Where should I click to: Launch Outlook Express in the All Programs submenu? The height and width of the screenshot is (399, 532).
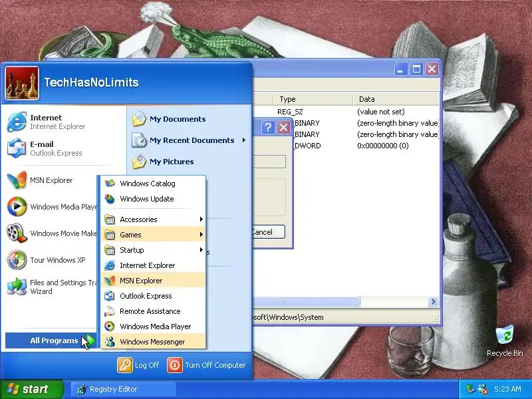(154, 296)
